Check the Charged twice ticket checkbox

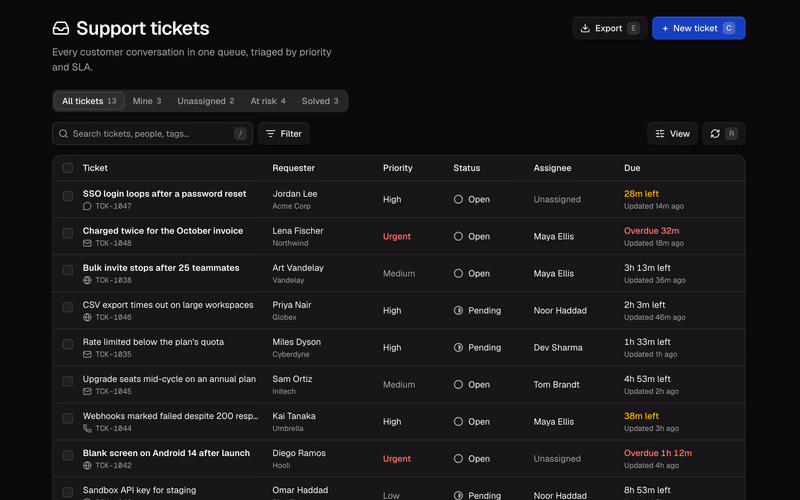67,233
